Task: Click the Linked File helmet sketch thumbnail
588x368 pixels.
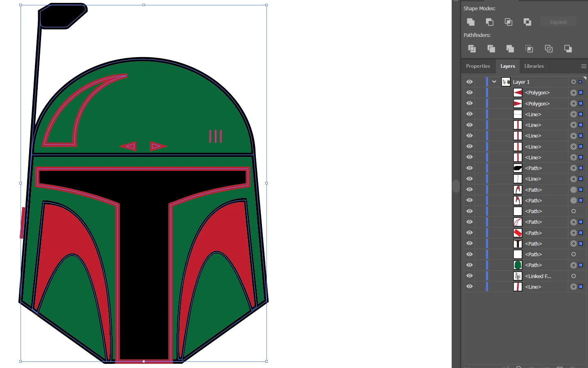Action: click(518, 276)
